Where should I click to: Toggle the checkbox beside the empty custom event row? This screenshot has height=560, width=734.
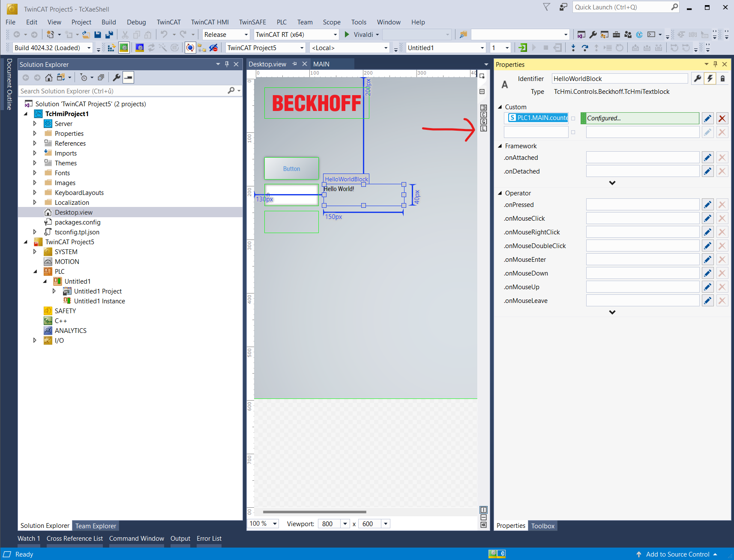(x=573, y=132)
